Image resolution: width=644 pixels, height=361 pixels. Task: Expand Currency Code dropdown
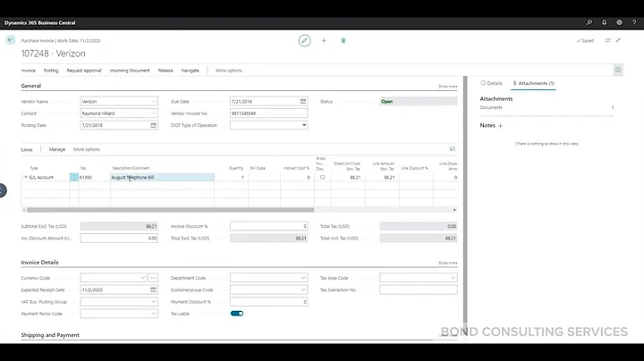tap(142, 278)
